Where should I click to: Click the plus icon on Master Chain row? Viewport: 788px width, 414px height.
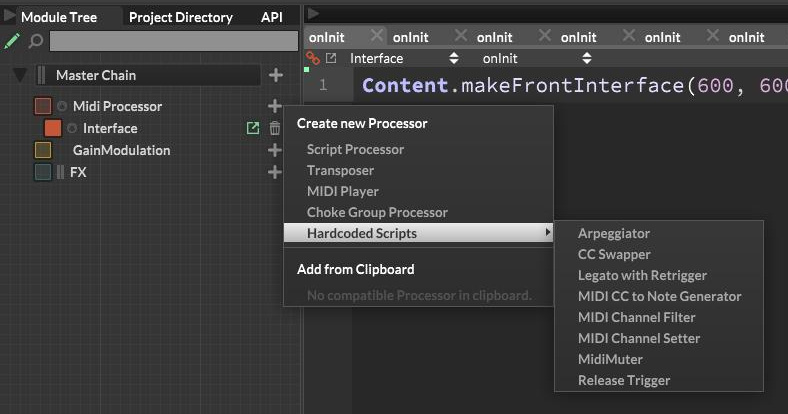[x=276, y=75]
